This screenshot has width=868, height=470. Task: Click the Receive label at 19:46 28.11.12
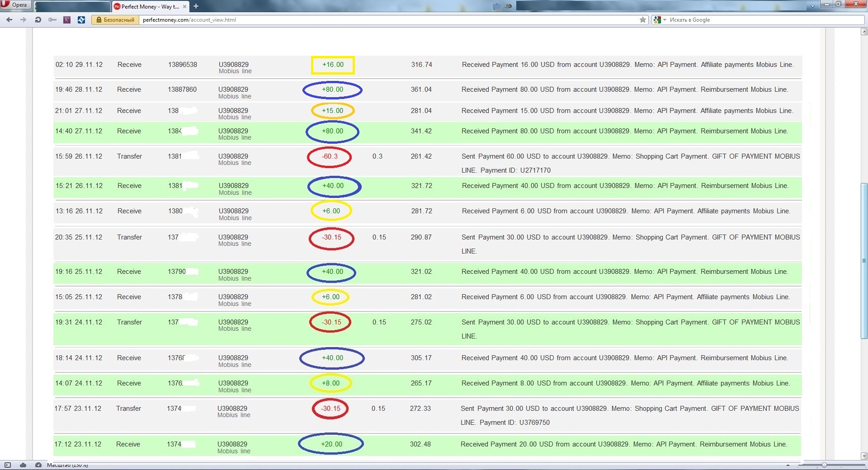pos(129,89)
